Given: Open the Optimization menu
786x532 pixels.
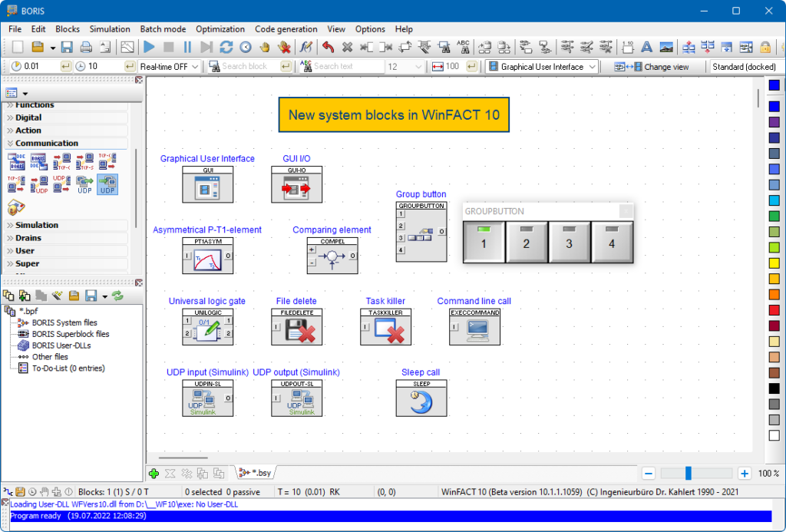Looking at the screenshot, I should [x=220, y=29].
